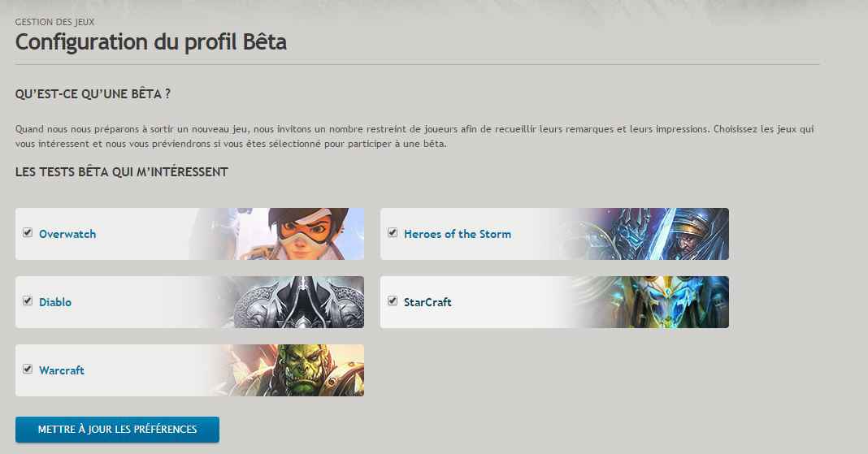Uncheck the Overwatch beta checkbox

tap(28, 233)
